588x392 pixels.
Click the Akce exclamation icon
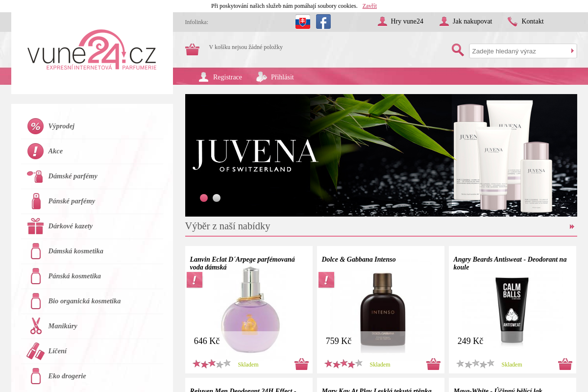point(35,151)
